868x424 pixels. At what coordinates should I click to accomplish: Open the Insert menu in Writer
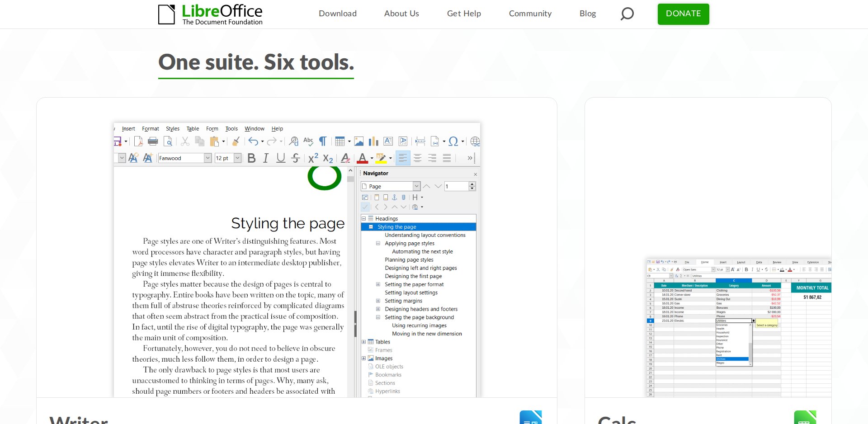click(x=128, y=129)
